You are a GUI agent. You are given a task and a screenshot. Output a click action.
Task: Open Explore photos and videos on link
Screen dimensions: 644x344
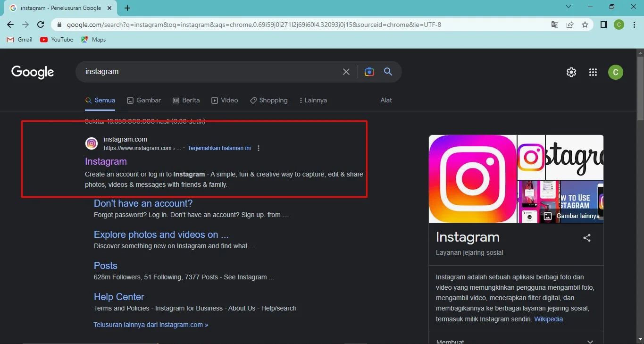161,235
